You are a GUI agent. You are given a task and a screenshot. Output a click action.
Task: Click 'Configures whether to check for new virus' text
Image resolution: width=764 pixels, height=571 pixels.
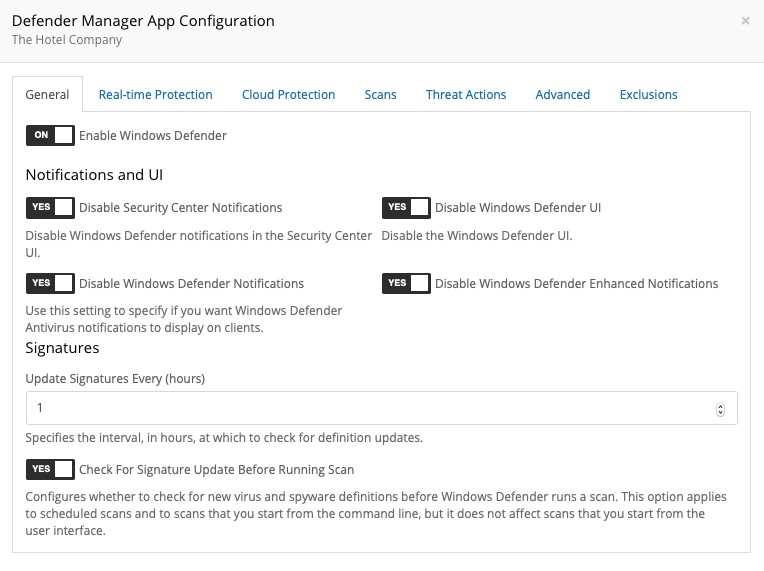[x=376, y=514]
